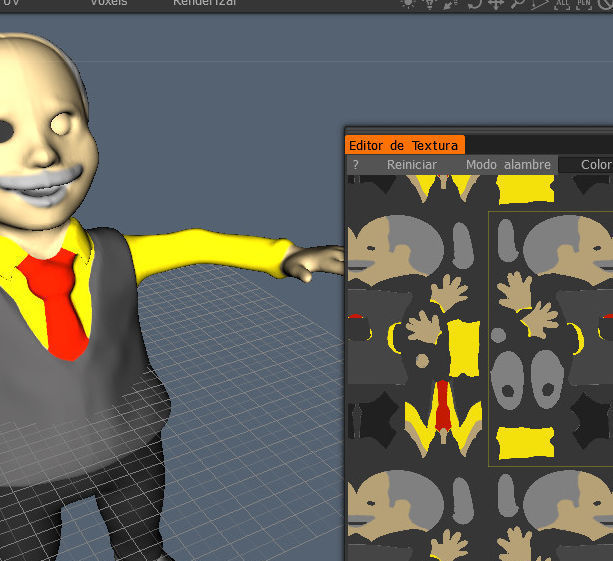Viewport: 613px width, 561px height.
Task: Click the red tie island in UV map
Action: click(443, 406)
